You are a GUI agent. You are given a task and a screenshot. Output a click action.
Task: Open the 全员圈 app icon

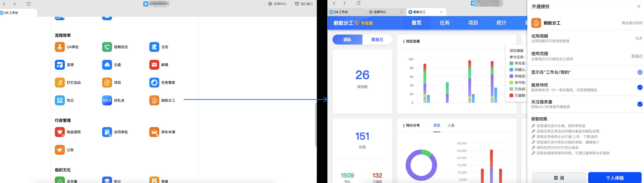tap(60, 180)
